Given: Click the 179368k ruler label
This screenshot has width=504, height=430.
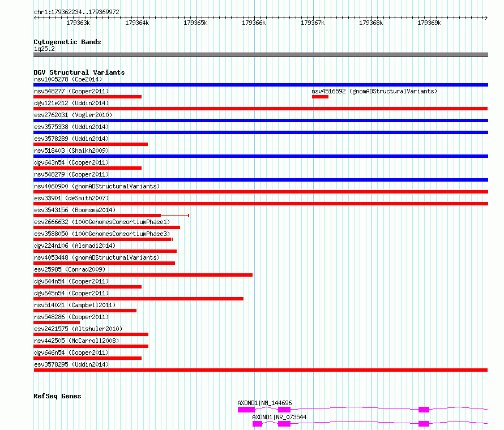Looking at the screenshot, I should [371, 23].
